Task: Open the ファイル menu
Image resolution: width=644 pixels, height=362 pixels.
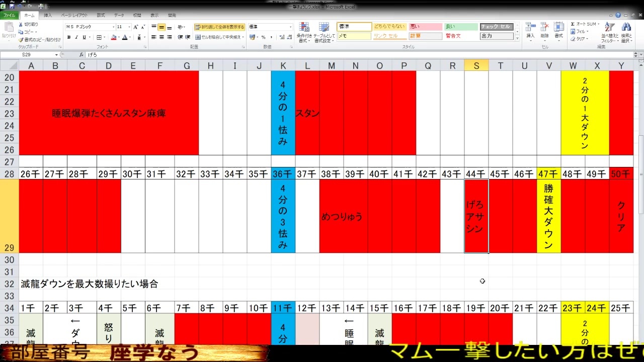Action: point(9,15)
